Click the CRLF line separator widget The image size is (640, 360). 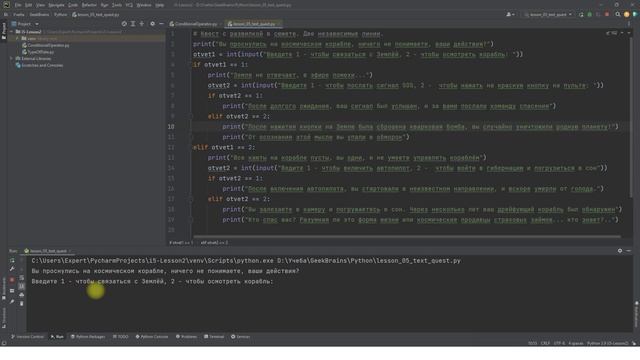pyautogui.click(x=545, y=344)
